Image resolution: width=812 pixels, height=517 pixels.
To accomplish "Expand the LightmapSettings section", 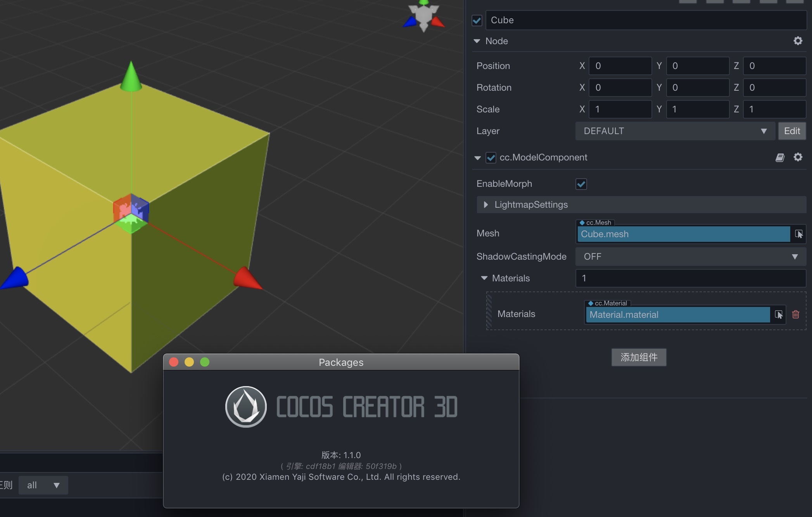I will click(486, 205).
